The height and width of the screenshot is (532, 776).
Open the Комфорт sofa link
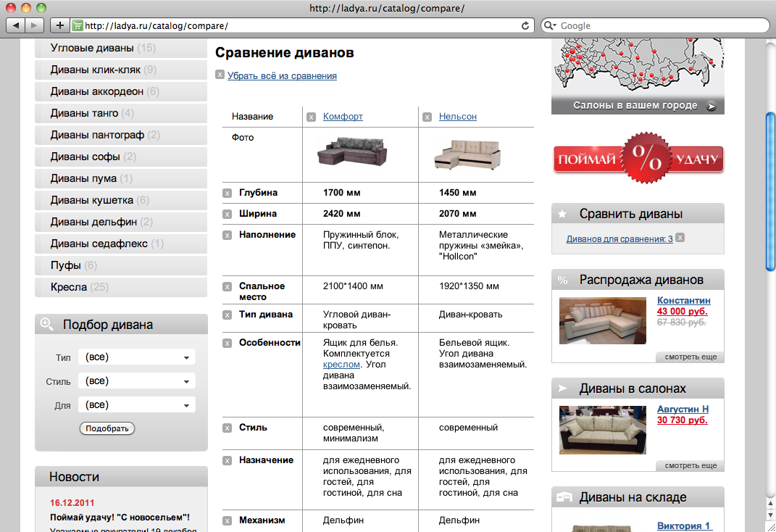pos(343,116)
